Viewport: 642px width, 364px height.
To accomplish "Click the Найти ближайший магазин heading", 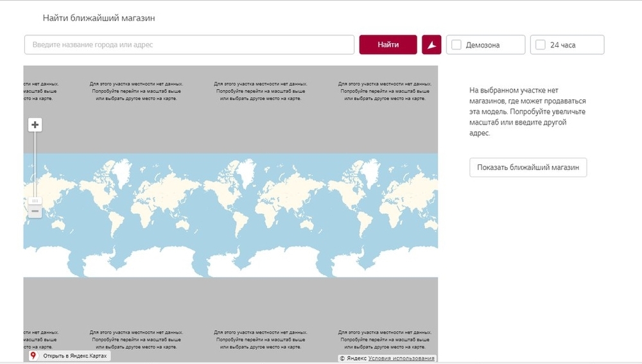I will (x=99, y=18).
